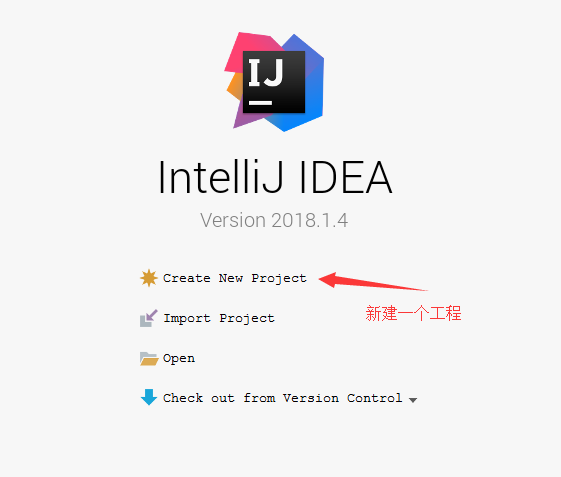The width and height of the screenshot is (561, 477).
Task: Click the Open folder icon
Action: 149,359
